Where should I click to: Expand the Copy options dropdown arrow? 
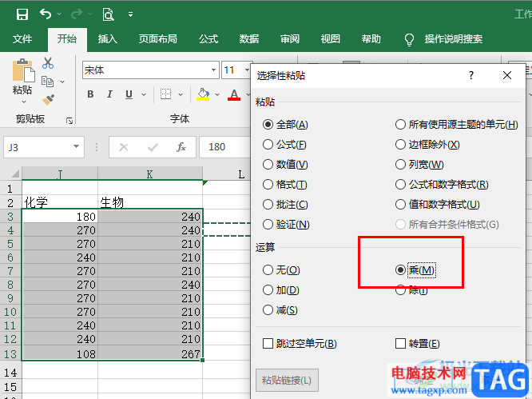coord(62,82)
